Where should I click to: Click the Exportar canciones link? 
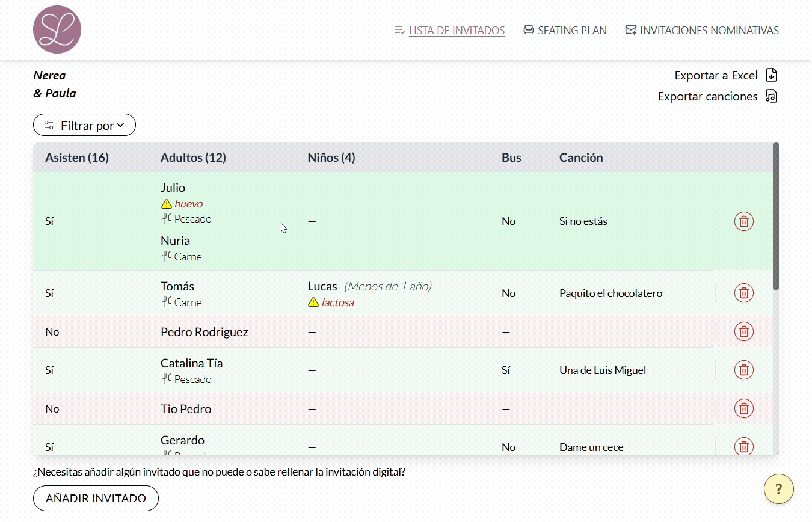pos(707,96)
